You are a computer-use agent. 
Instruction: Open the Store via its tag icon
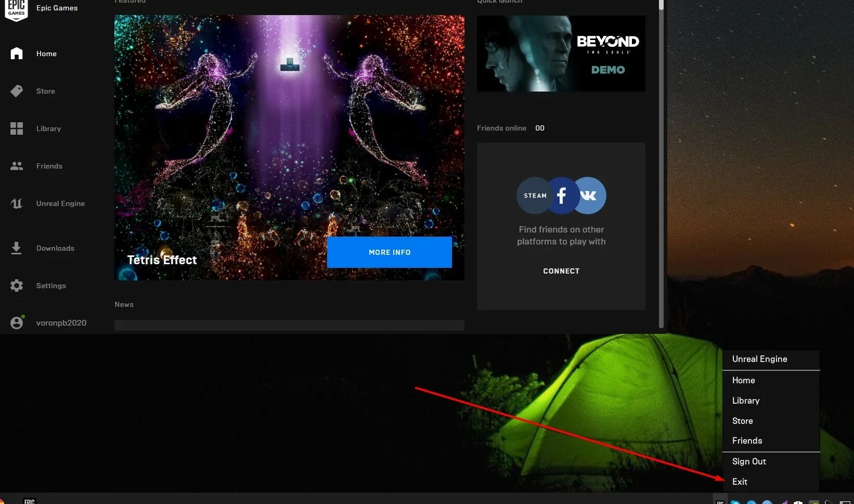tap(17, 91)
